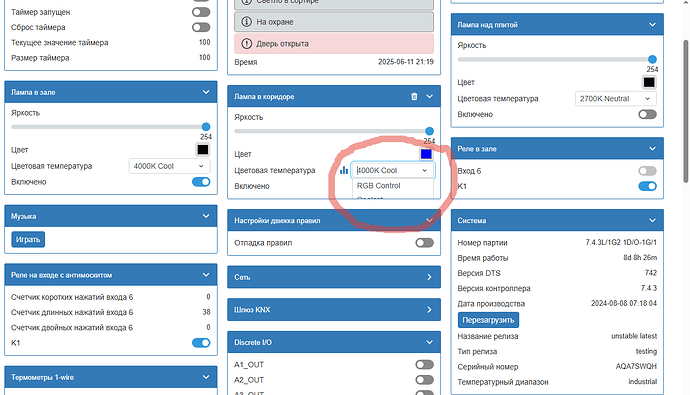
Task: Collapse the Лампа в зале panel
Action: point(206,92)
